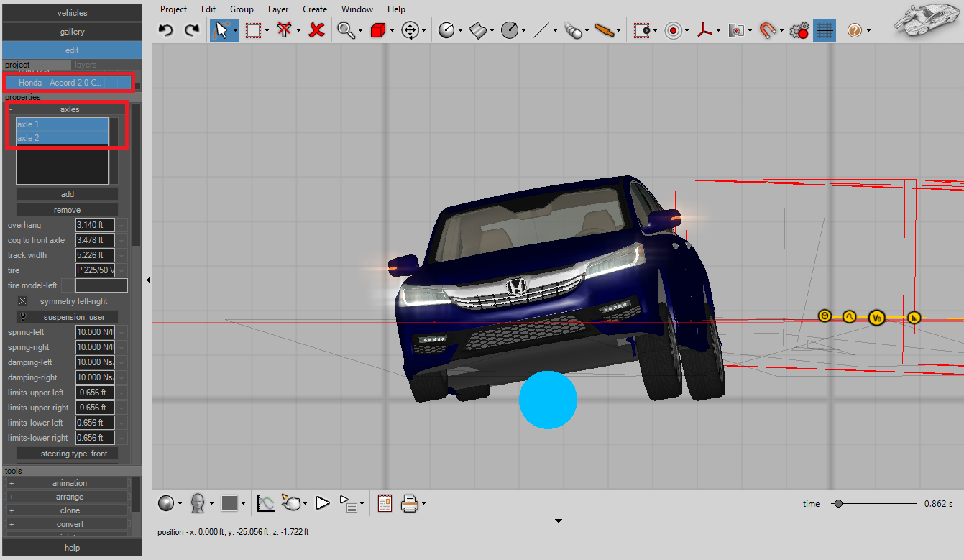Select axle 1 in the axles list
The height and width of the screenshot is (560, 964).
[62, 124]
